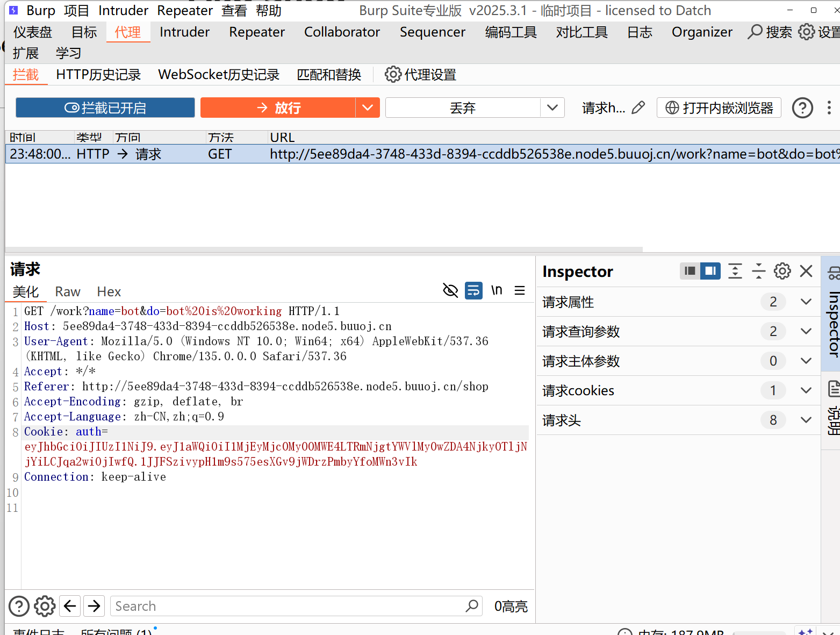Open the 放行 forward dropdown arrow

[368, 108]
